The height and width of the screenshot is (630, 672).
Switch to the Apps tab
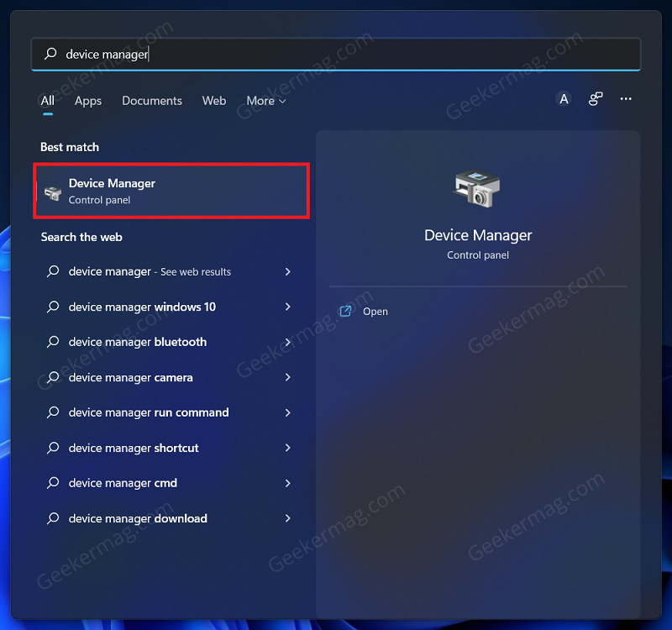click(88, 101)
